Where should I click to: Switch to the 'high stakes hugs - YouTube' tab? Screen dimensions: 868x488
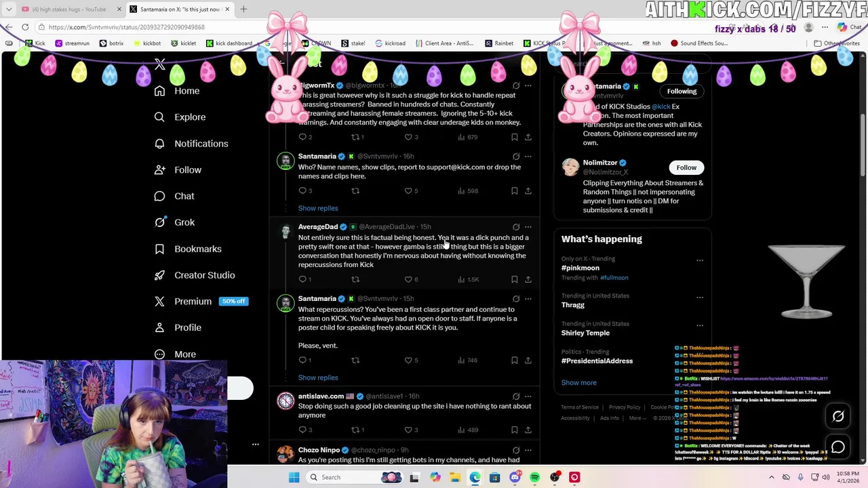tap(71, 9)
